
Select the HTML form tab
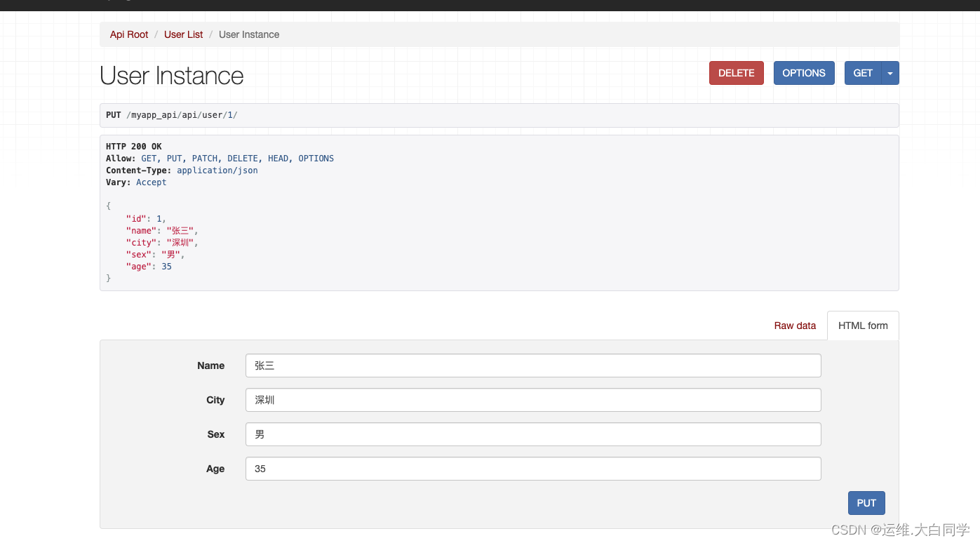point(863,326)
